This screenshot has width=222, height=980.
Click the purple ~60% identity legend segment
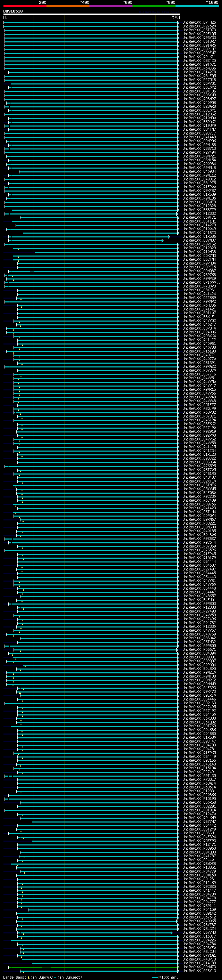pyautogui.click(x=111, y=6)
